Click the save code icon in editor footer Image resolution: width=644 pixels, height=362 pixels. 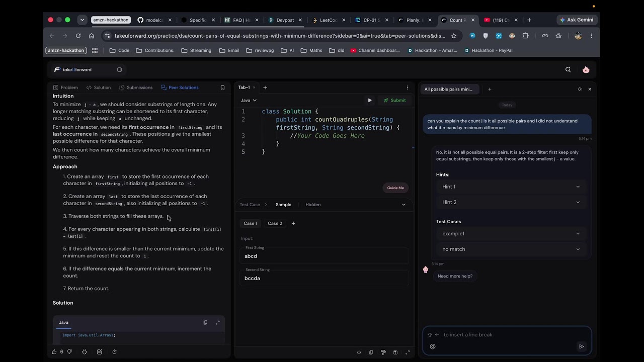[x=395, y=352]
